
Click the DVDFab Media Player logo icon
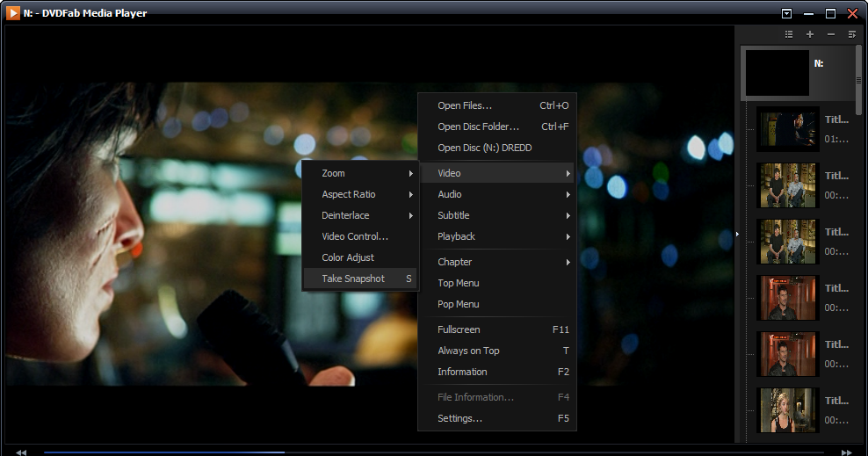(12, 12)
